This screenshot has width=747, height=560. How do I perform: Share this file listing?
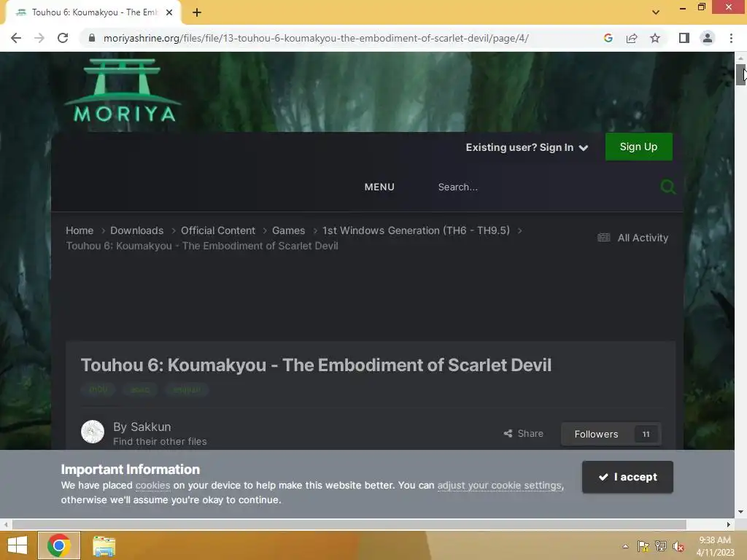click(524, 433)
